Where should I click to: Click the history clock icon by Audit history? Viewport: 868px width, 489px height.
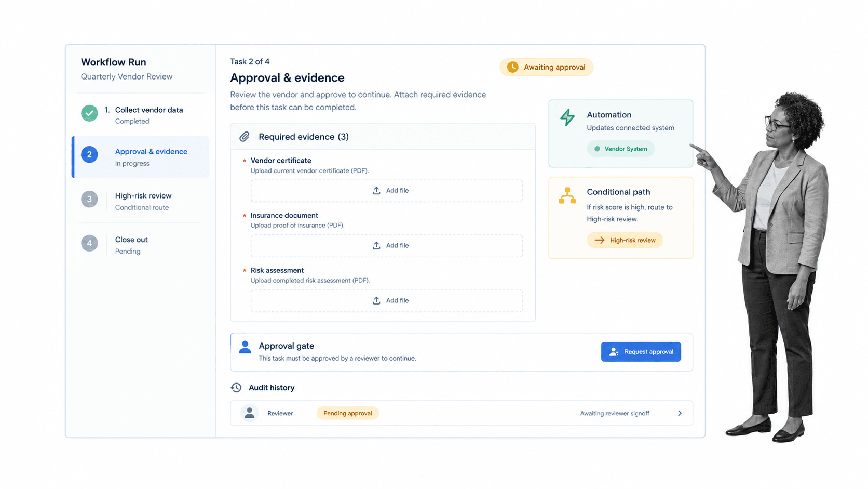click(x=236, y=388)
